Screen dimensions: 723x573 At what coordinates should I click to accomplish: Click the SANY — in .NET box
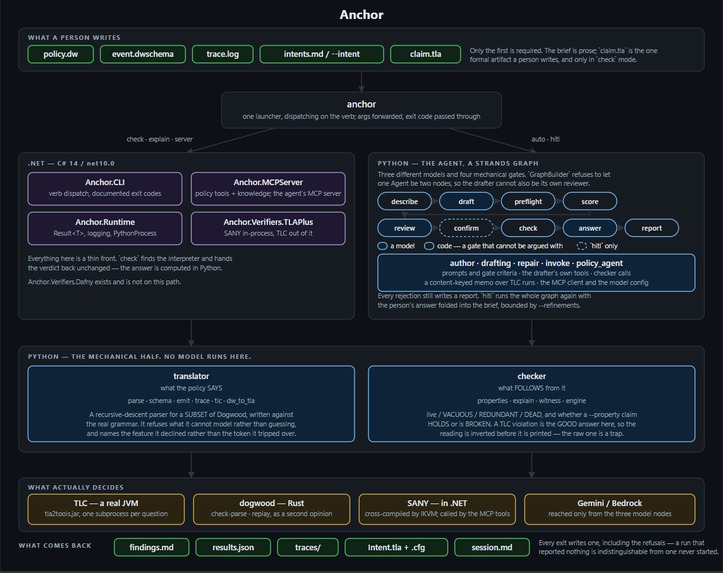coord(437,509)
